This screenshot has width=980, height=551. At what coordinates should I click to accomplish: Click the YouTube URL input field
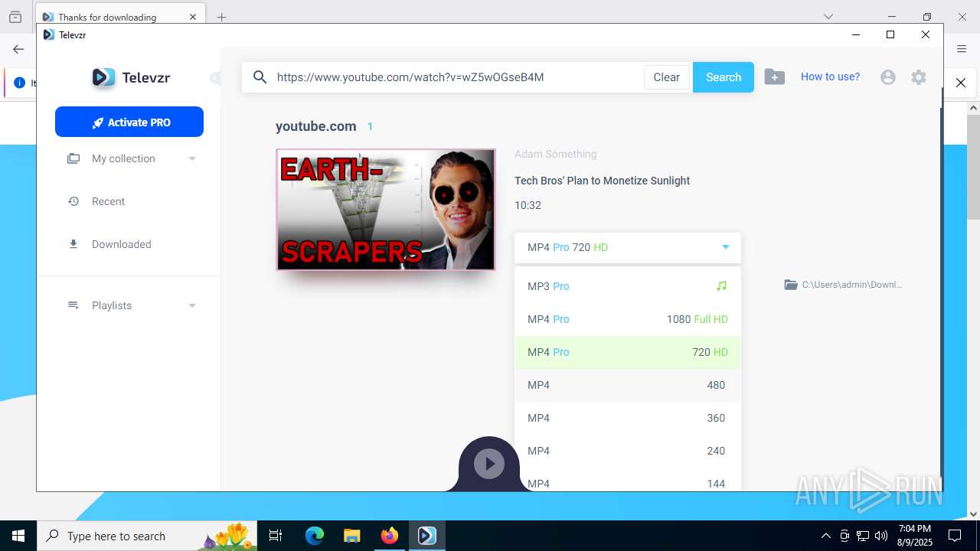coord(458,77)
